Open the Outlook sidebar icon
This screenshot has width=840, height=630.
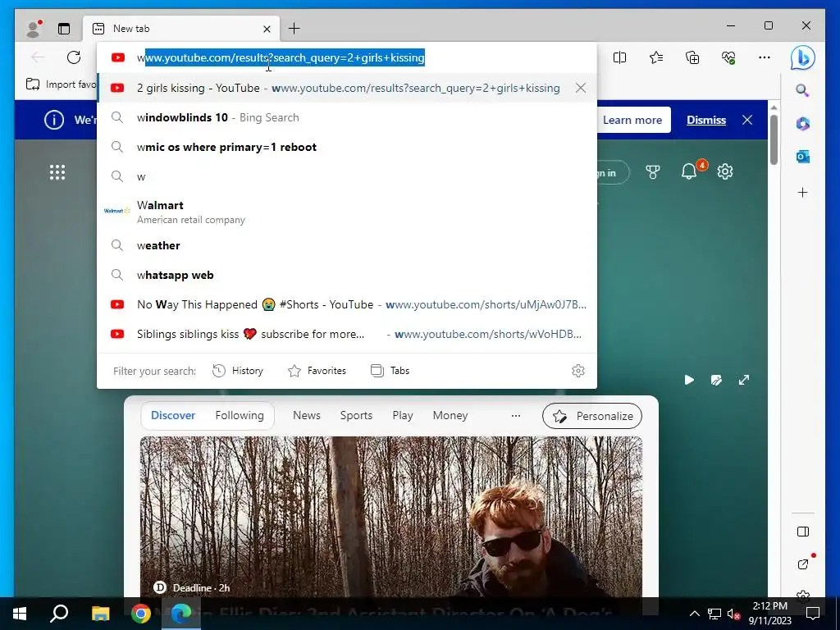click(x=802, y=157)
